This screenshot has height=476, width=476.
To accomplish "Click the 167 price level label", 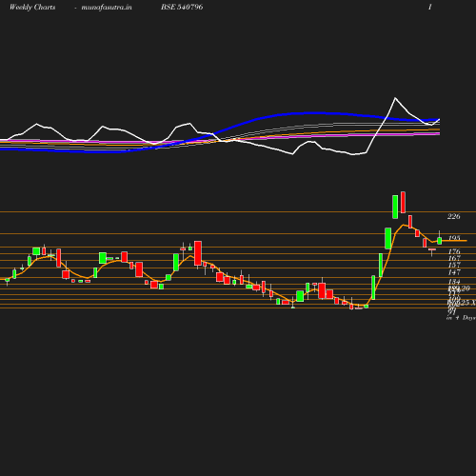I will pos(454,258).
